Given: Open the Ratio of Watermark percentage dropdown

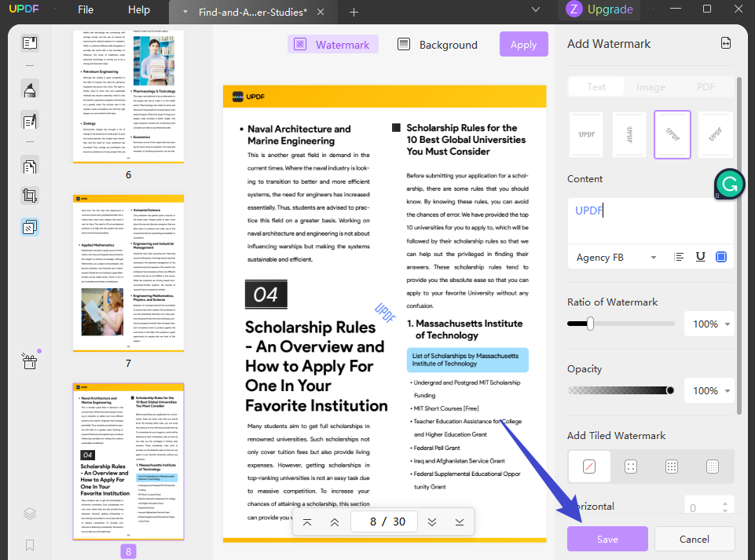Looking at the screenshot, I should [x=709, y=324].
